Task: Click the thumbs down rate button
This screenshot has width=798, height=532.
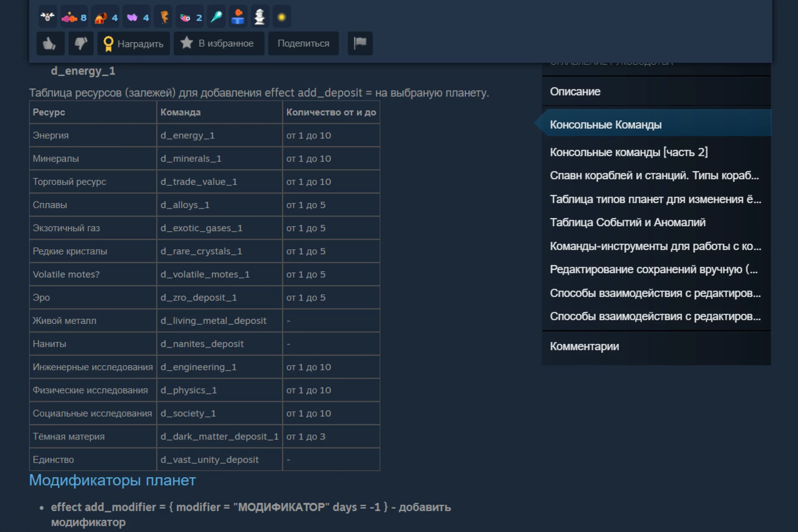Action: click(x=81, y=43)
